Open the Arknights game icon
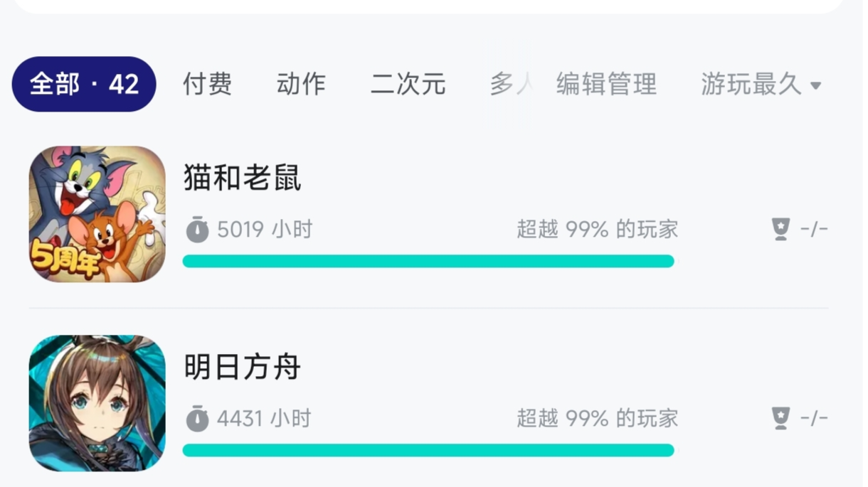Viewport: 868px width, 487px height. pyautogui.click(x=97, y=403)
